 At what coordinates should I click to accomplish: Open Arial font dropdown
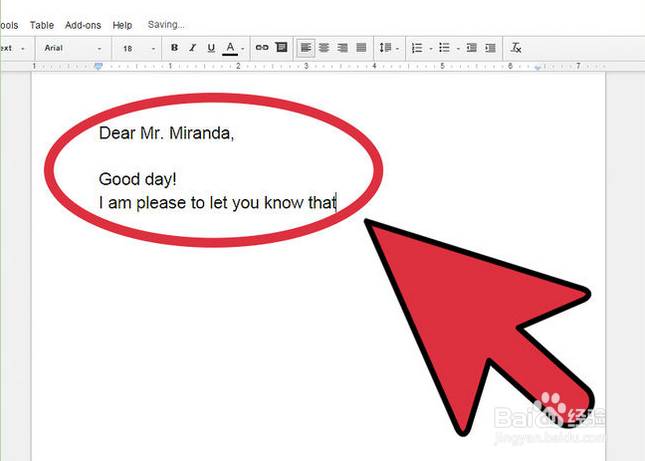(73, 48)
